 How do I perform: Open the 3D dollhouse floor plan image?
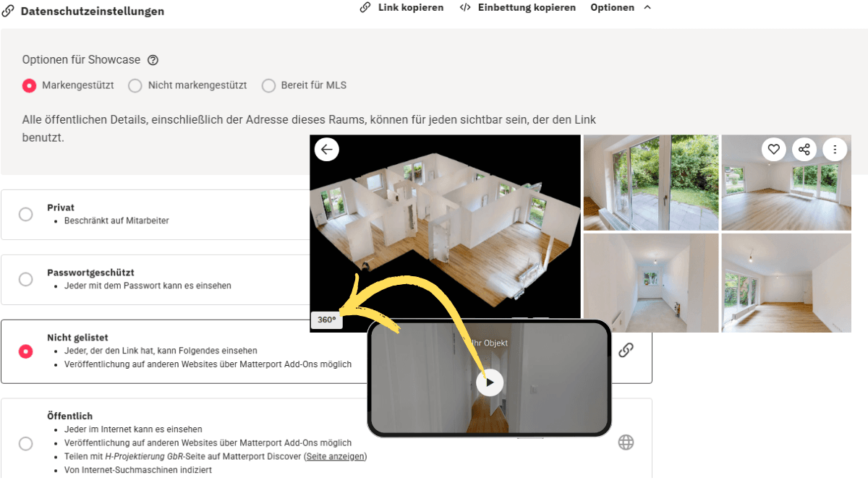pos(445,233)
